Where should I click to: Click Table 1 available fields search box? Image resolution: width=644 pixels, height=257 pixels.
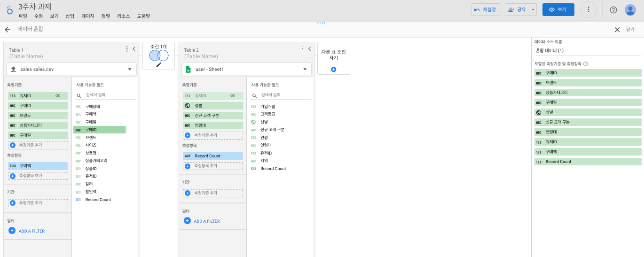pyautogui.click(x=106, y=95)
